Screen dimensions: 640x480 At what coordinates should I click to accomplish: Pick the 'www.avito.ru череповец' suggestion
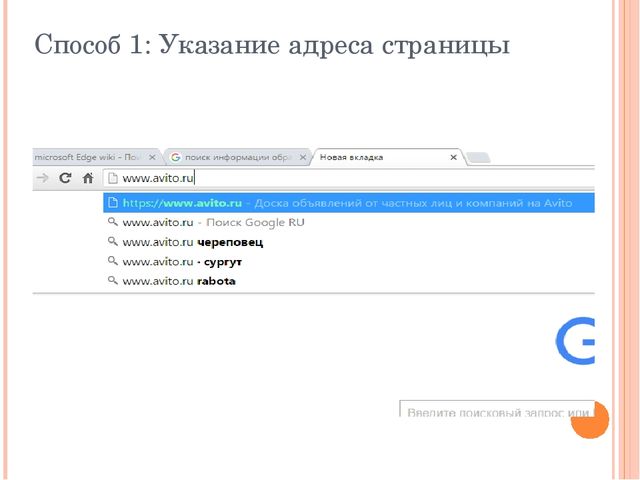(349, 242)
